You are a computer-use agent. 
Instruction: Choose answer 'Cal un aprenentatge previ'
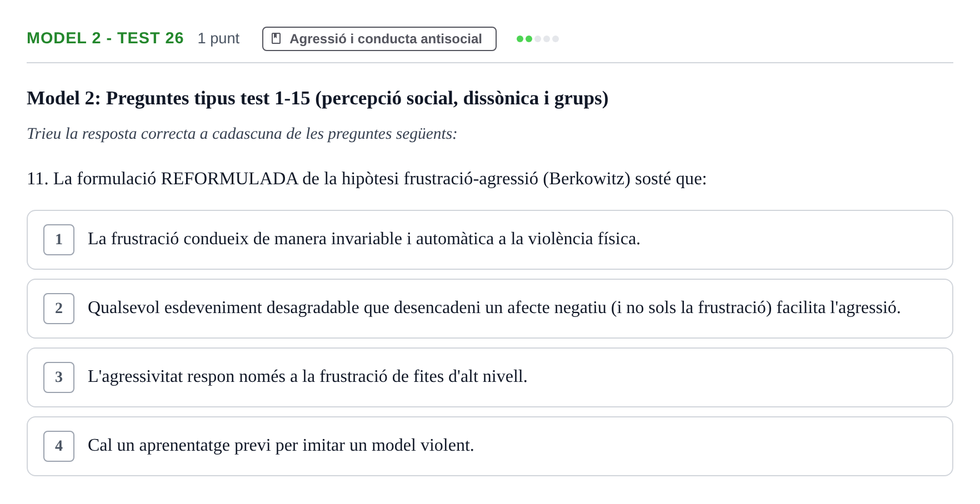(489, 446)
